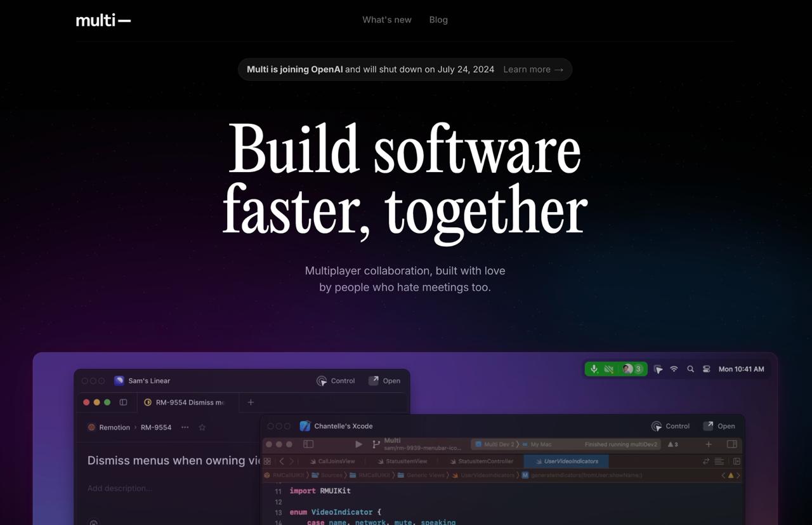
Task: Click the arrow icon beside Open in Sam's Linear
Action: click(x=374, y=381)
